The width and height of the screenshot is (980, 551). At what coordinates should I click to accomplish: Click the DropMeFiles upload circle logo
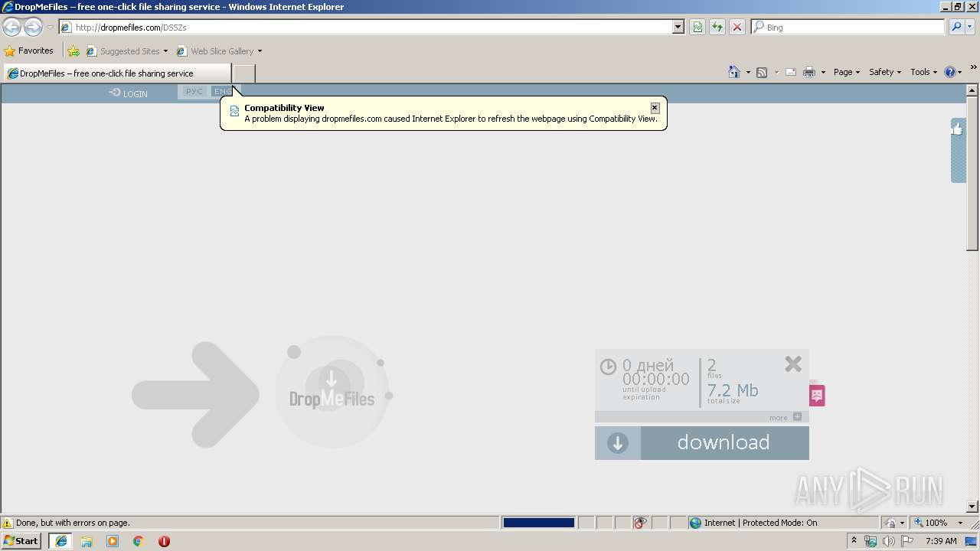[332, 392]
